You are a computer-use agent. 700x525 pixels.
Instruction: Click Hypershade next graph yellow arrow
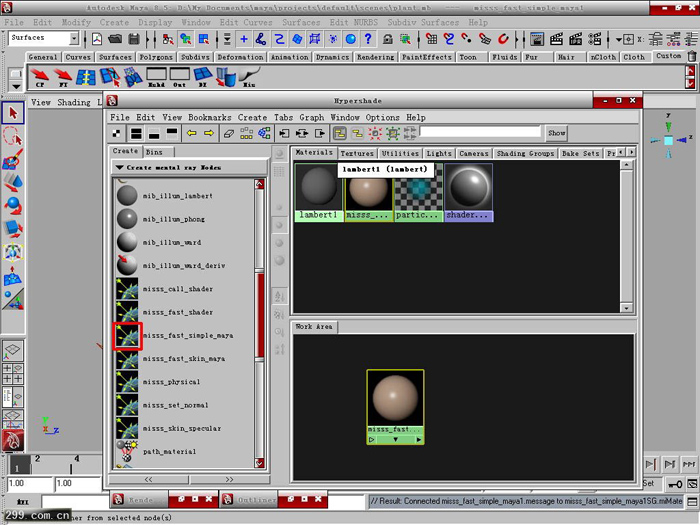tap(209, 133)
